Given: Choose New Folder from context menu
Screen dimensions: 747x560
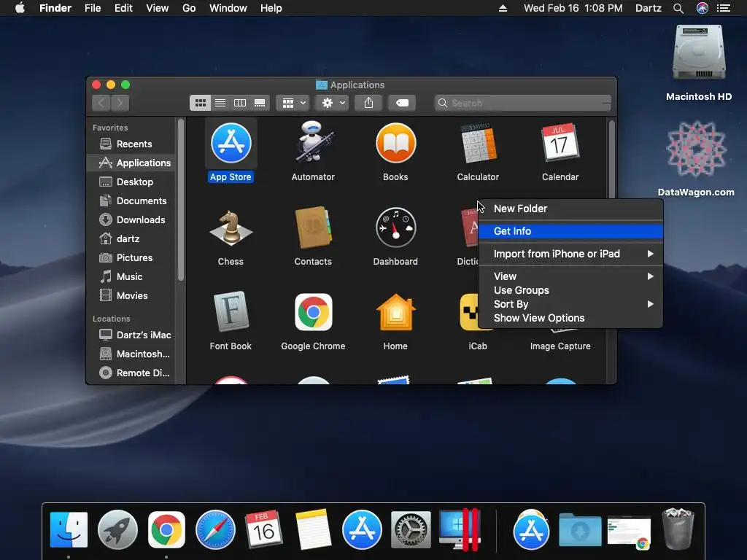Looking at the screenshot, I should [x=570, y=209].
